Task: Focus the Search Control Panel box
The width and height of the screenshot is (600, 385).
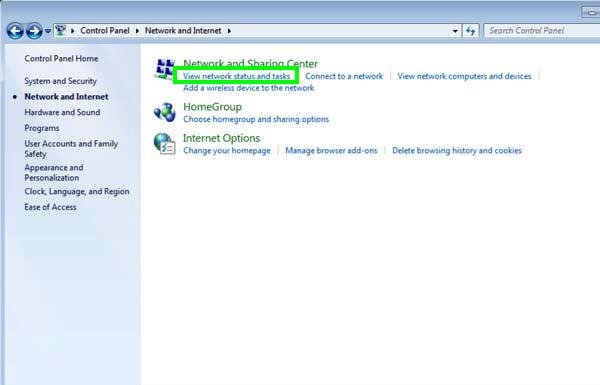Action: tap(542, 31)
